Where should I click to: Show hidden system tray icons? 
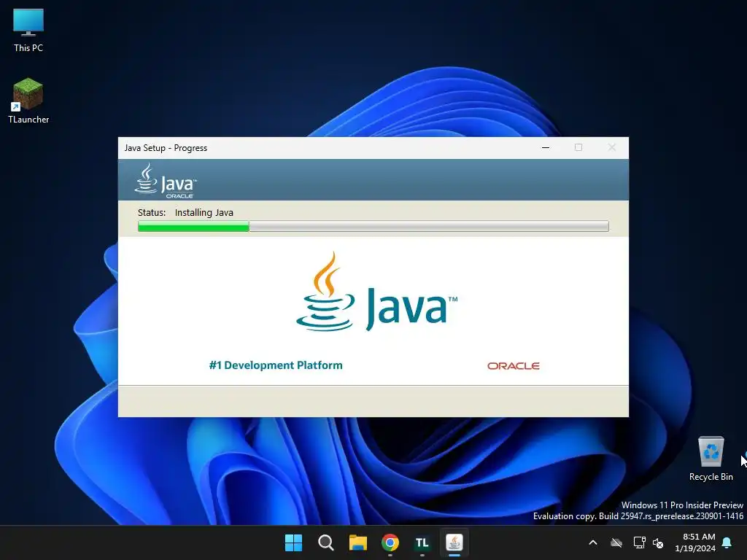pyautogui.click(x=593, y=542)
